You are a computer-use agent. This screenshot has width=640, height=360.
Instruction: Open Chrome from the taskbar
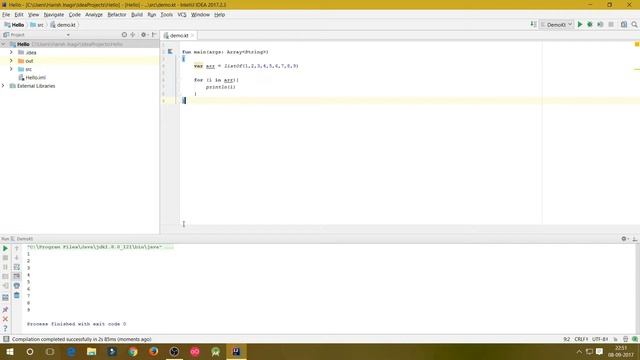pos(133,351)
